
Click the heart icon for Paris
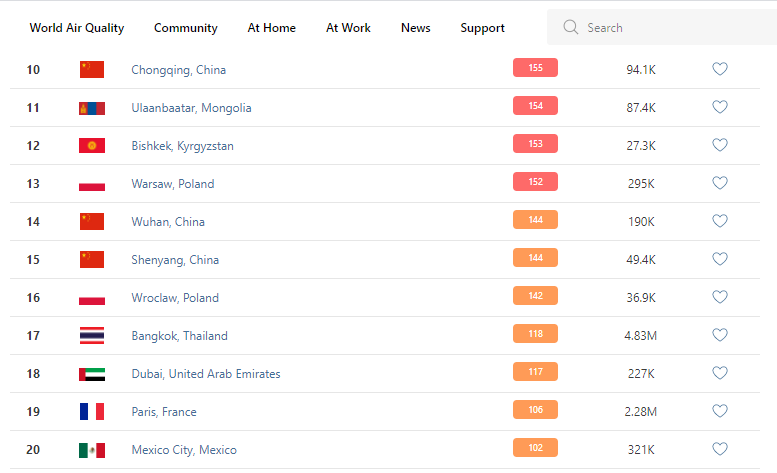[x=720, y=412]
